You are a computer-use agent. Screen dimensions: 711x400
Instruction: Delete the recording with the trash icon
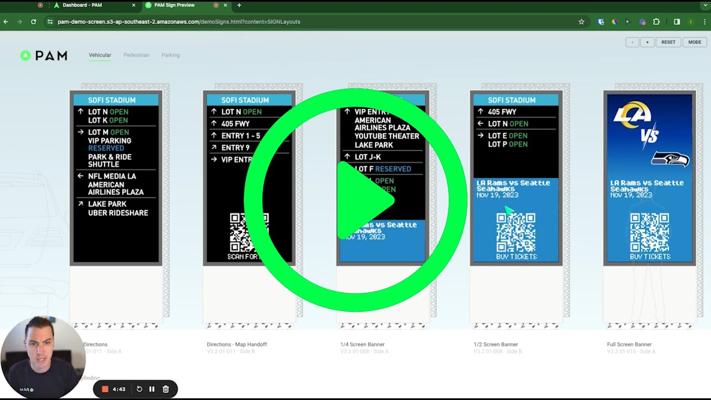coord(166,389)
